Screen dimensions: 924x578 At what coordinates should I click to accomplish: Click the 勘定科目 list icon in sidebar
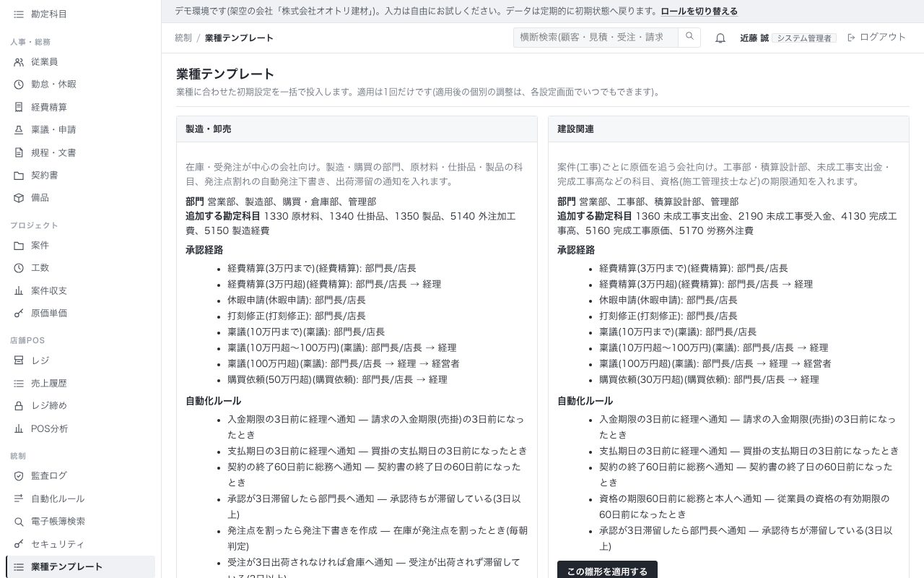point(19,14)
